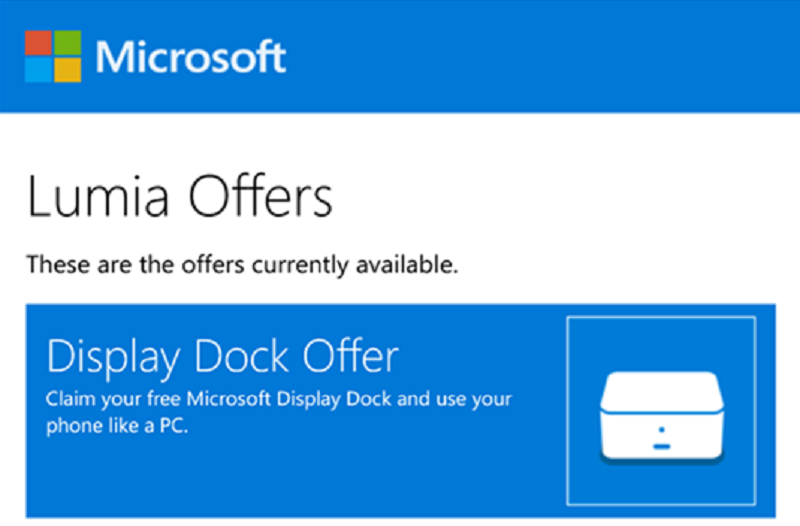The height and width of the screenshot is (526, 800).
Task: Click the red square of the Microsoft logo
Action: coord(38,43)
